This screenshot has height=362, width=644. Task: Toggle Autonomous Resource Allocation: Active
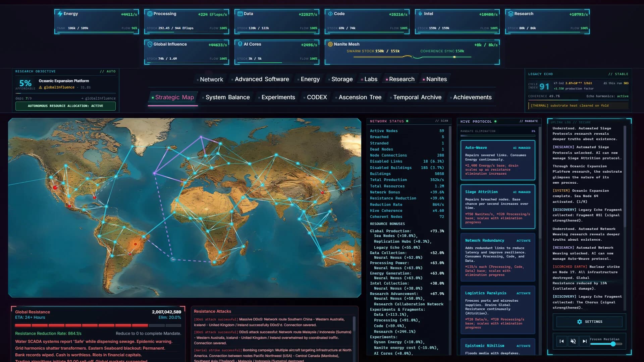(65, 106)
